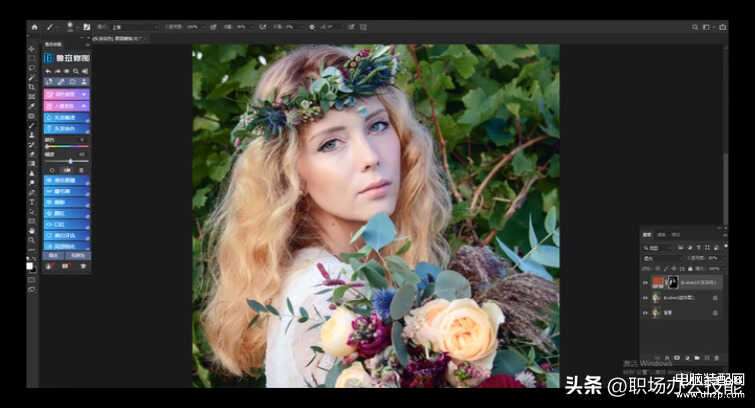Click the magnifier icon in plugin panel
Screen dimensions: 755x408
coord(76,71)
